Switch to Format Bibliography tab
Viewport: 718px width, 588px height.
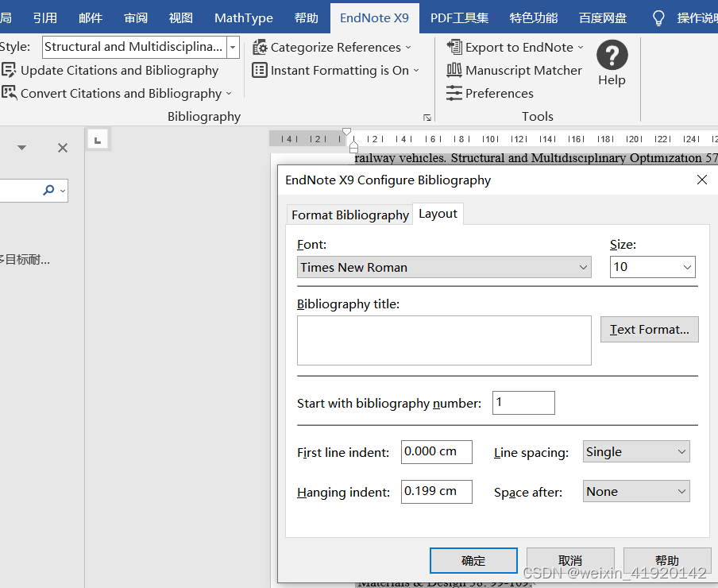349,215
